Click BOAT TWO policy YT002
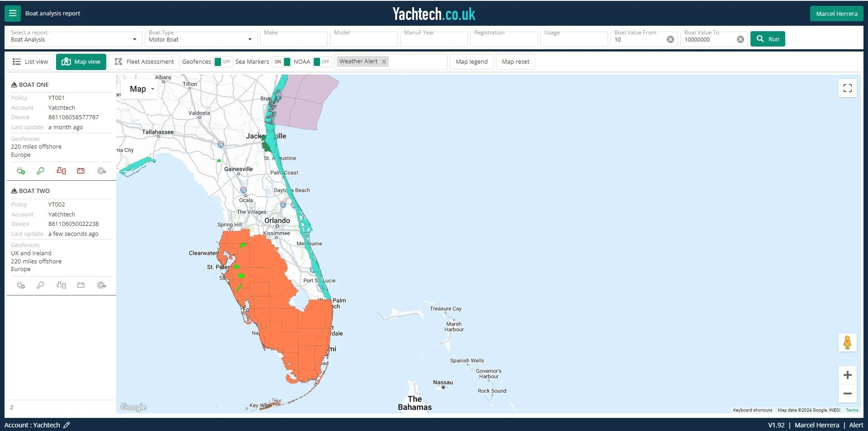Image resolution: width=868 pixels, height=431 pixels. point(57,205)
